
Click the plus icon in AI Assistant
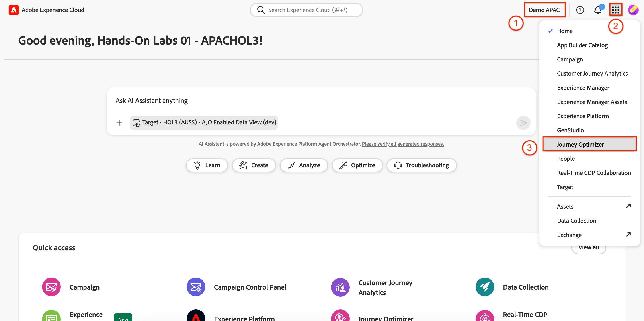pyautogui.click(x=119, y=123)
